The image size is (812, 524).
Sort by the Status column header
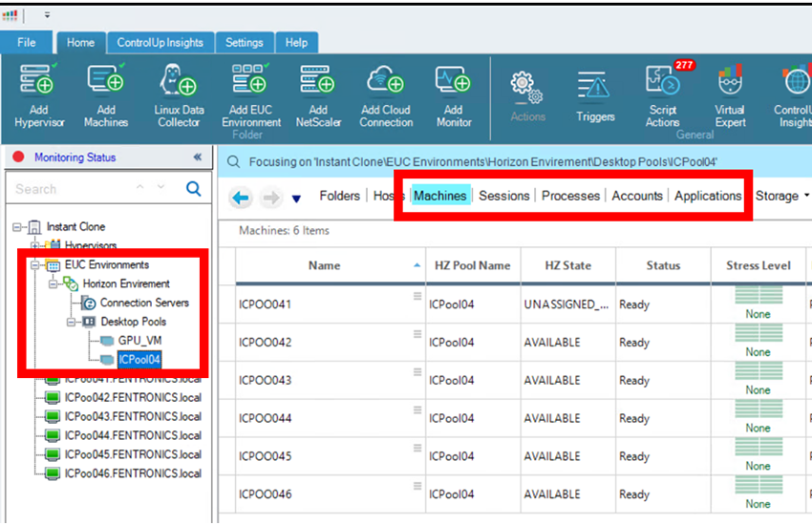pos(663,266)
